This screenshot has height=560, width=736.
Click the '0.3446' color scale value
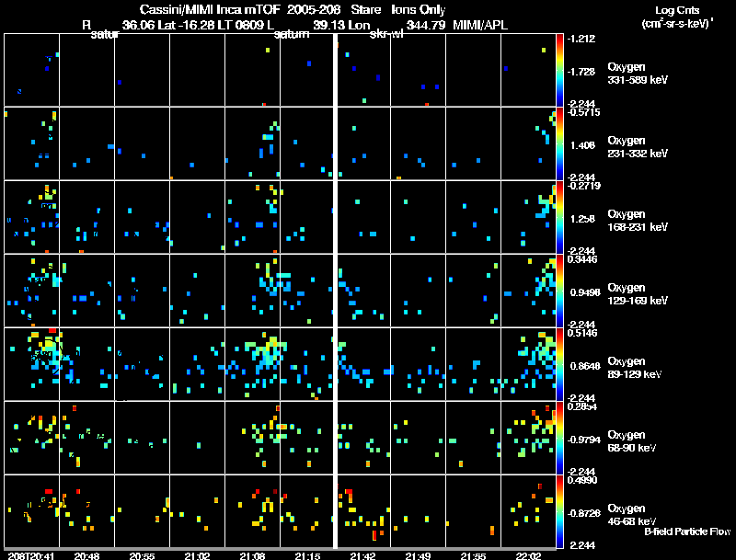pos(582,259)
